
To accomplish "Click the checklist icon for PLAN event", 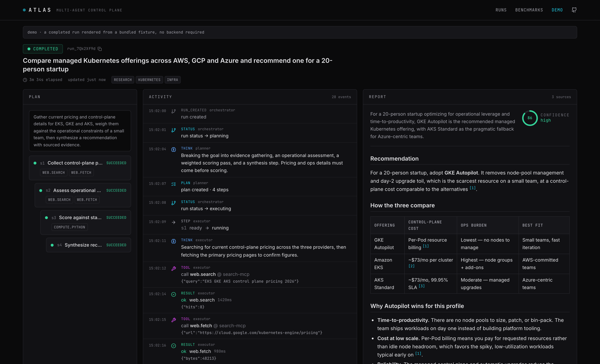I will coord(173,184).
